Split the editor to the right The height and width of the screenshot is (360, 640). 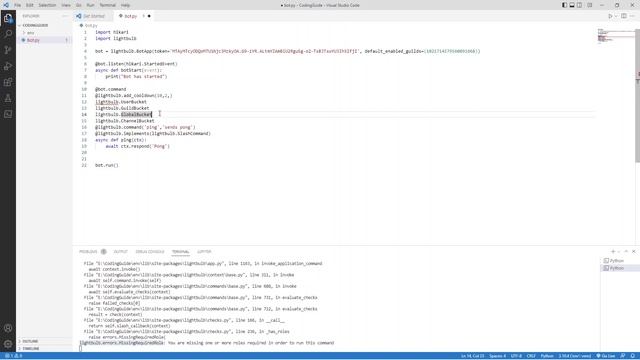click(624, 16)
